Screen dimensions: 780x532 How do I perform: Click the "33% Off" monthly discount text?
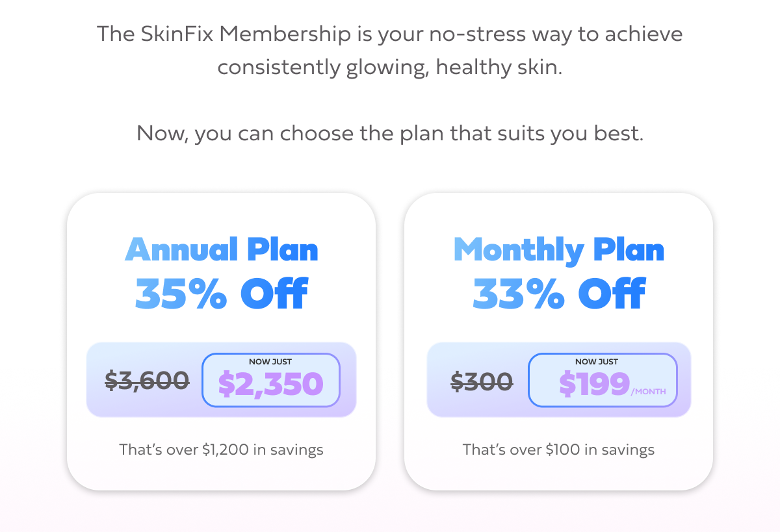558,294
